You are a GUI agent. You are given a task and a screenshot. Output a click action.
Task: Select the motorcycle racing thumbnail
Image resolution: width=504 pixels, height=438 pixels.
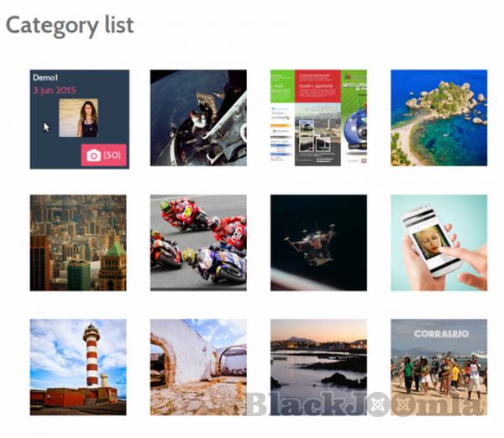[x=198, y=242]
